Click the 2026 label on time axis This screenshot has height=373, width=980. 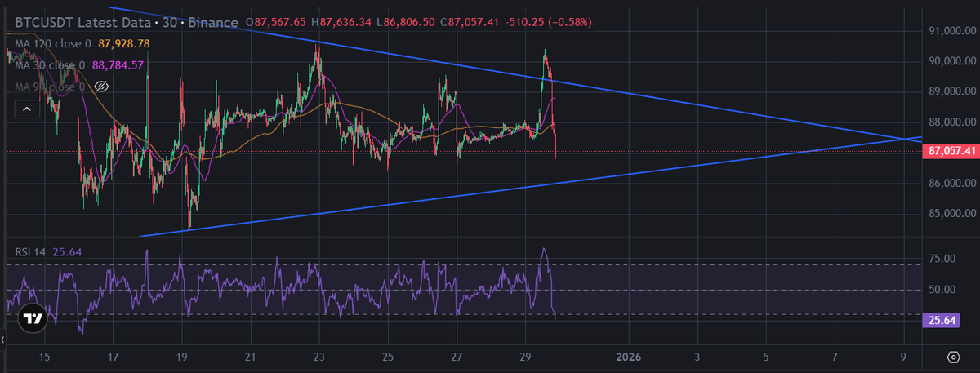point(628,357)
